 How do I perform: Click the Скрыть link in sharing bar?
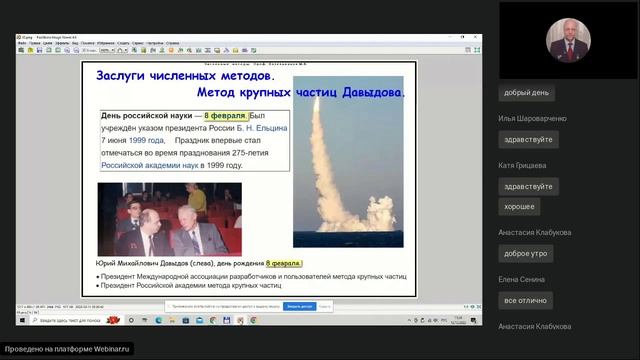coord(324,306)
